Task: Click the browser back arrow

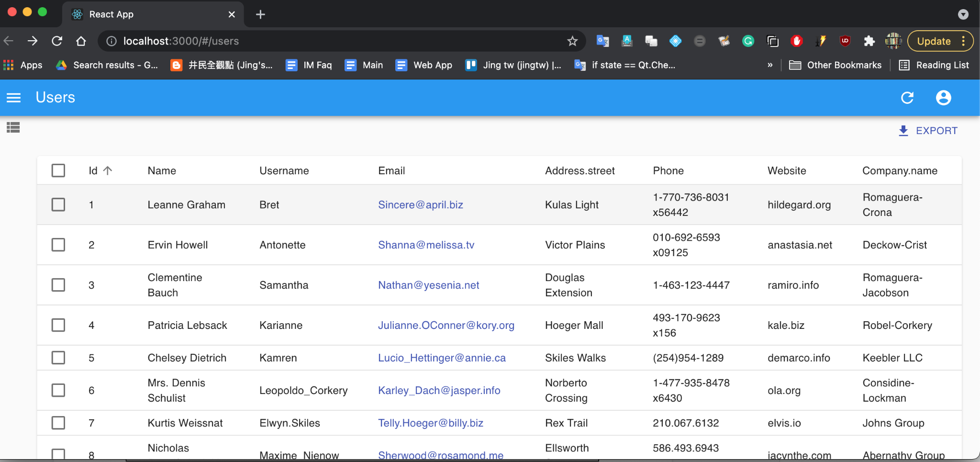Action: coord(9,41)
